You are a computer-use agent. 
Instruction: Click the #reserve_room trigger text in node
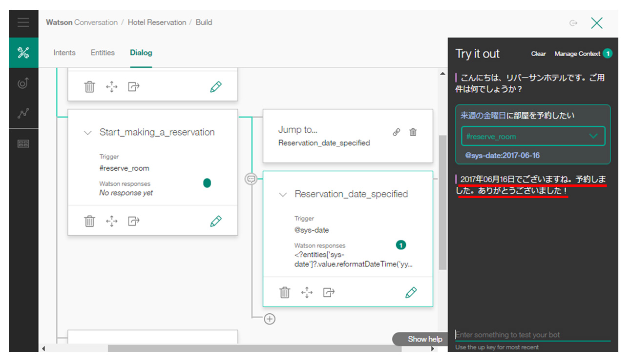point(124,168)
